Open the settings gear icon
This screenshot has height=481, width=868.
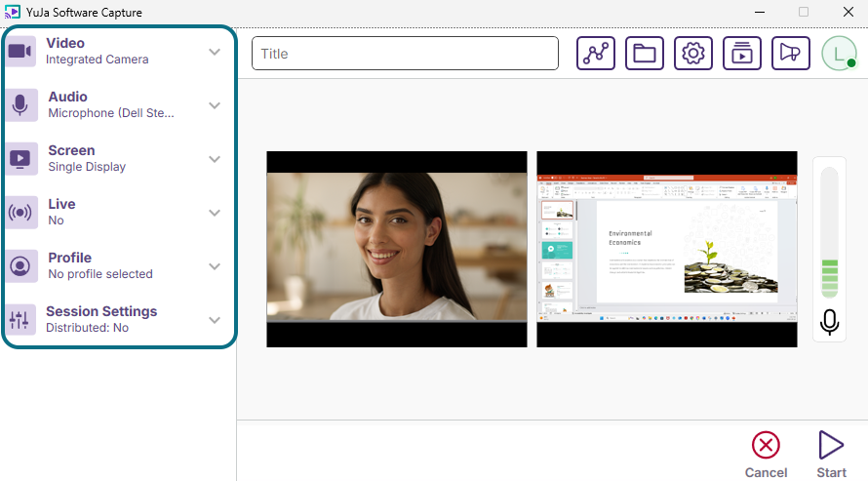click(x=693, y=53)
